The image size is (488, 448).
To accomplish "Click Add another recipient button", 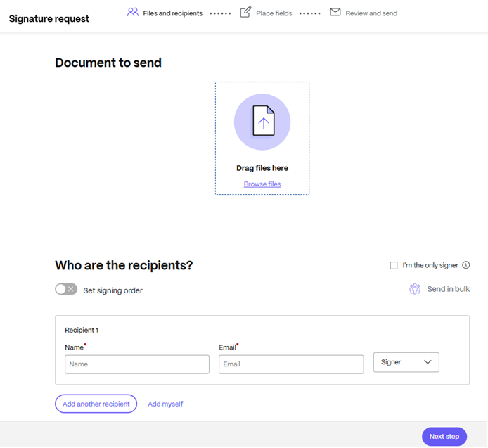I will coord(96,404).
